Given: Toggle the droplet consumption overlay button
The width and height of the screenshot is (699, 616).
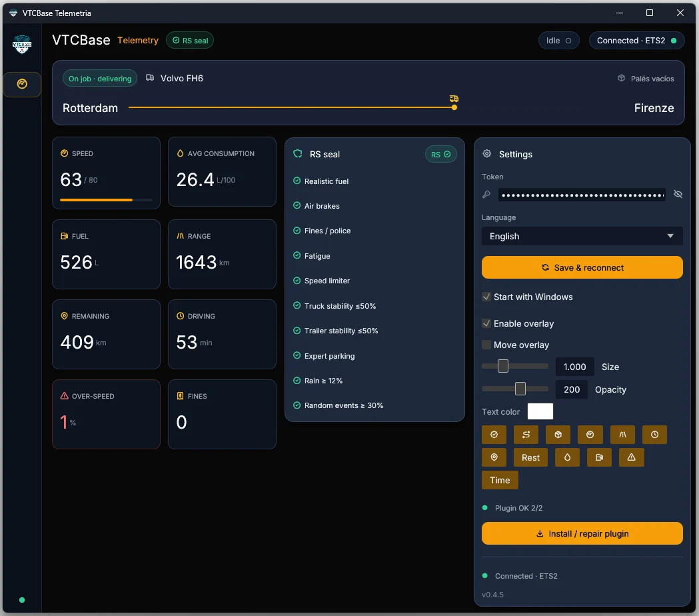Looking at the screenshot, I should click(568, 457).
